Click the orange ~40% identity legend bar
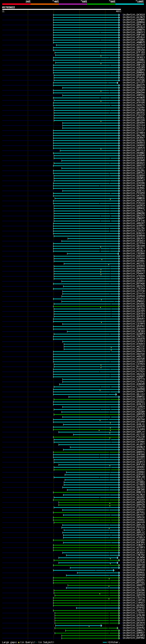146x644 pixels. tap(45, 4)
